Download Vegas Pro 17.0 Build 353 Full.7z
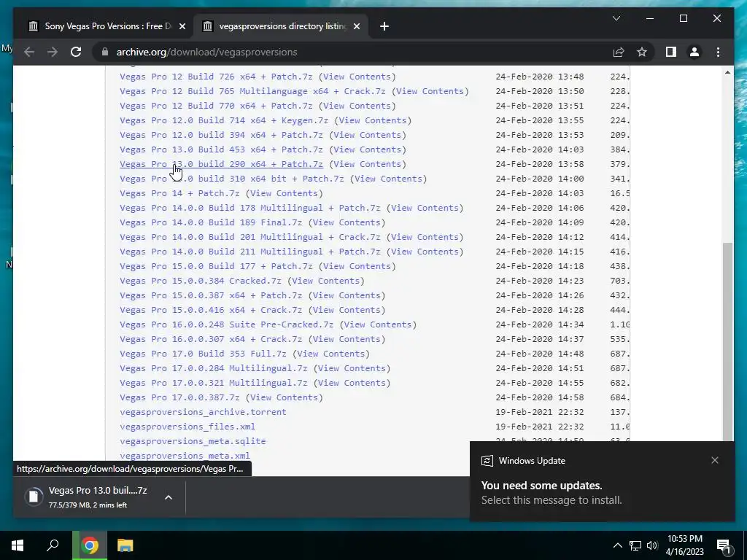Screen dimensions: 747x560 [x=203, y=354]
